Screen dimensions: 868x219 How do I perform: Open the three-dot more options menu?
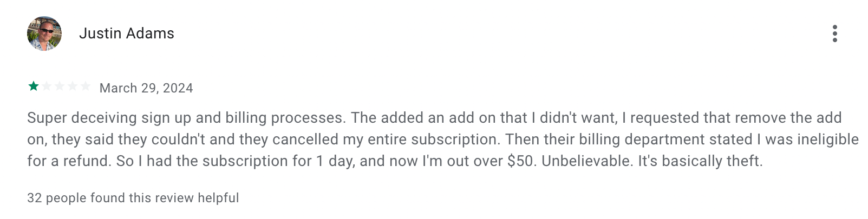(x=834, y=34)
